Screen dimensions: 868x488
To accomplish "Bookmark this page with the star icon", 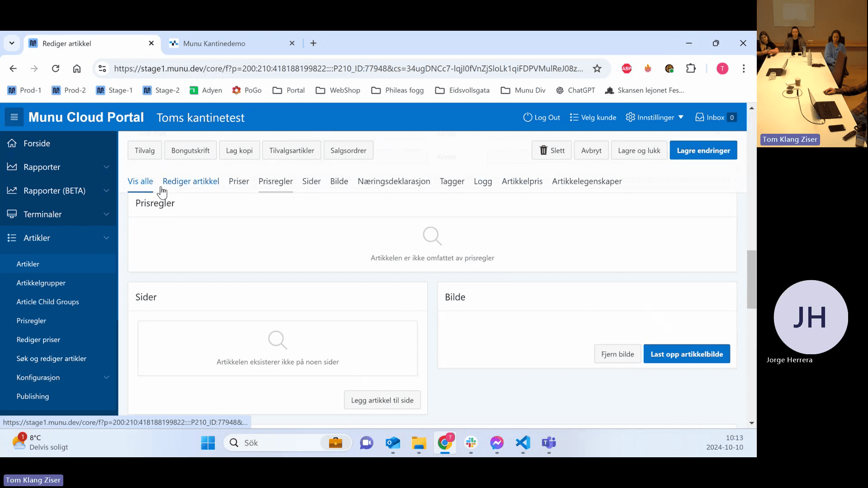I will tap(597, 69).
